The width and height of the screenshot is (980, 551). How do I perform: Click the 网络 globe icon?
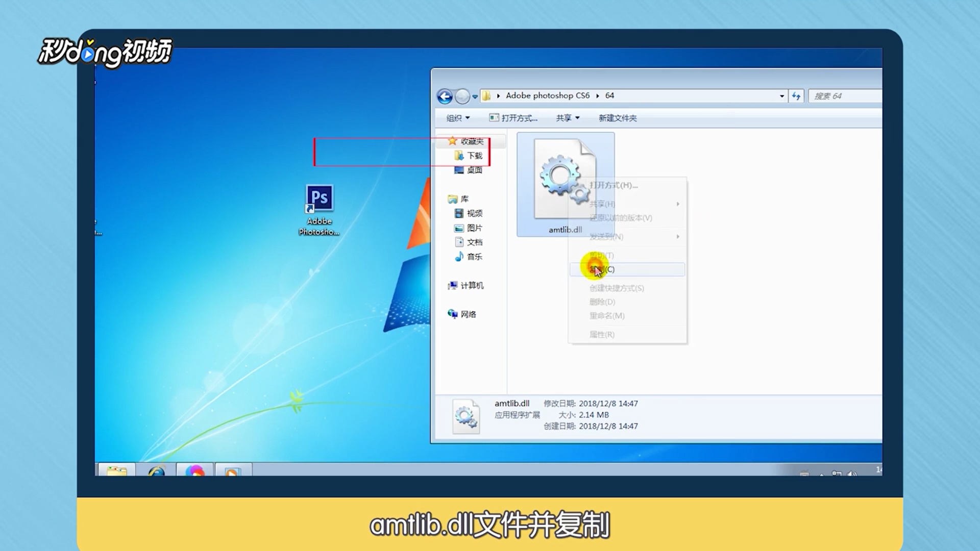point(452,314)
